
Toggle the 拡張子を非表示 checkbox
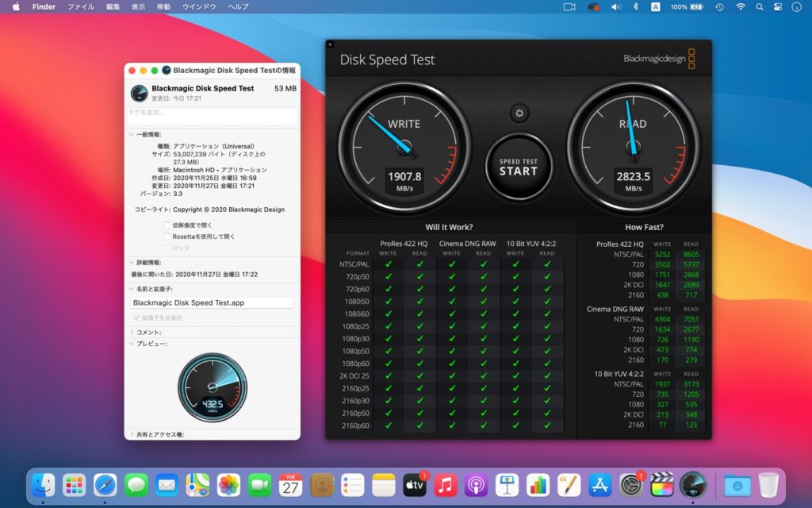[x=136, y=317]
